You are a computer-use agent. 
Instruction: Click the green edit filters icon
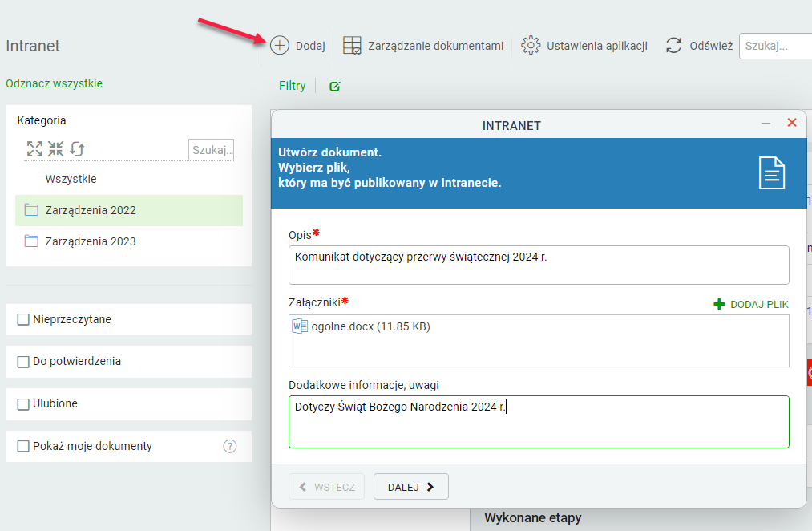click(334, 87)
